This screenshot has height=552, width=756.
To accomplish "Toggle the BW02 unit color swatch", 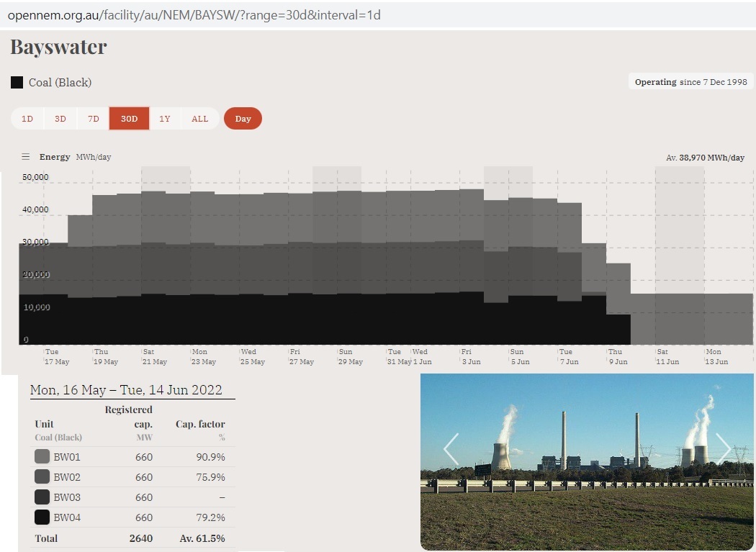I will (x=42, y=477).
